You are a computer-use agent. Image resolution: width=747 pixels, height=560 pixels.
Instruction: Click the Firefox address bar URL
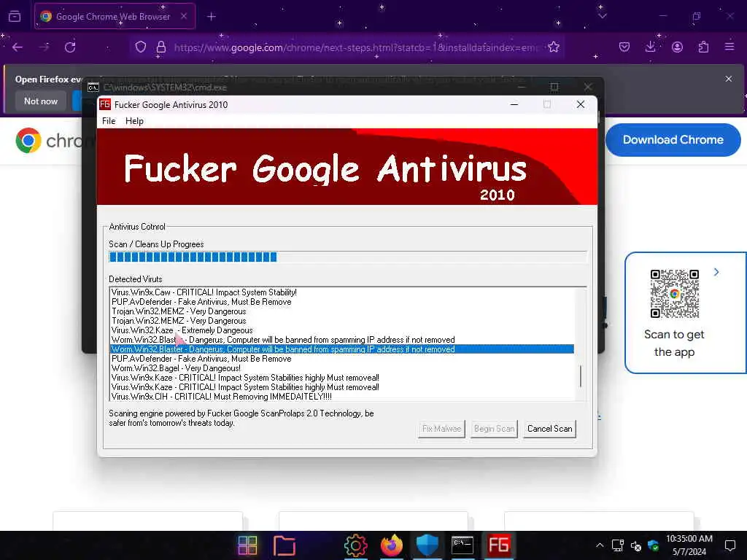point(355,47)
